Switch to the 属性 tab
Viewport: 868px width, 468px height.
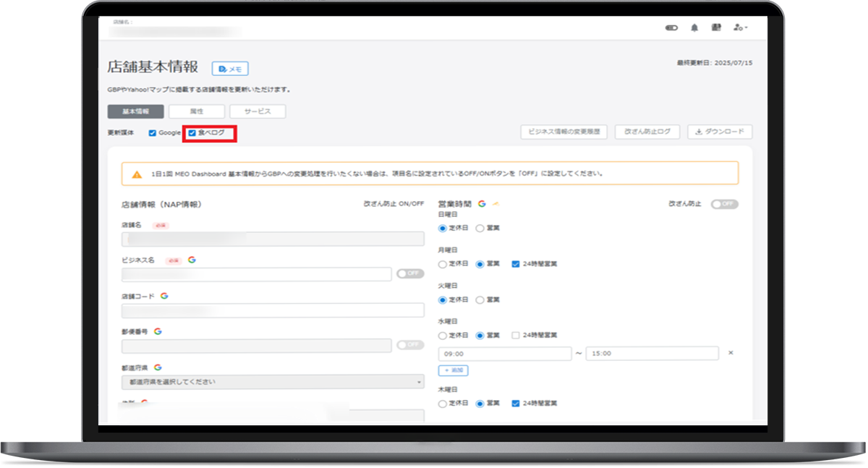pos(196,112)
